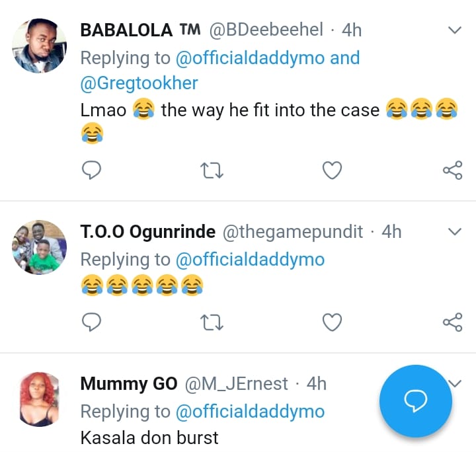Open @Gregtookher mention link
This screenshot has height=452, width=476.
point(139,83)
